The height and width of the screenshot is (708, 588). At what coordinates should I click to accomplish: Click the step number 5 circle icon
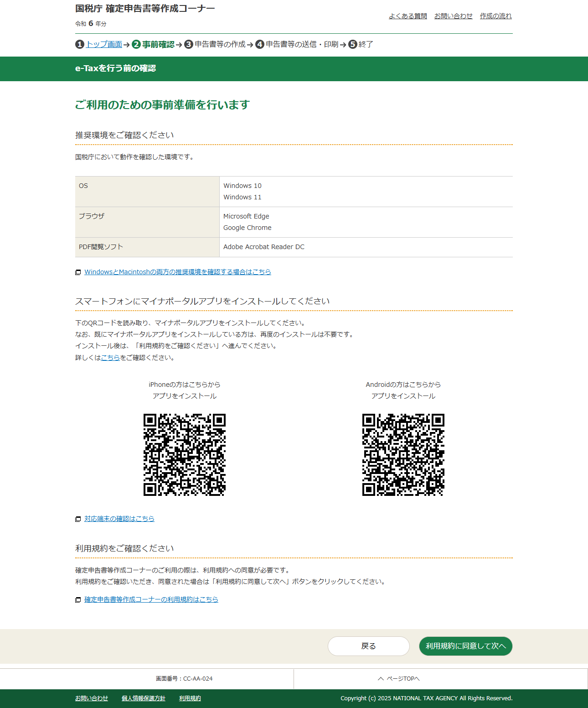point(353,44)
